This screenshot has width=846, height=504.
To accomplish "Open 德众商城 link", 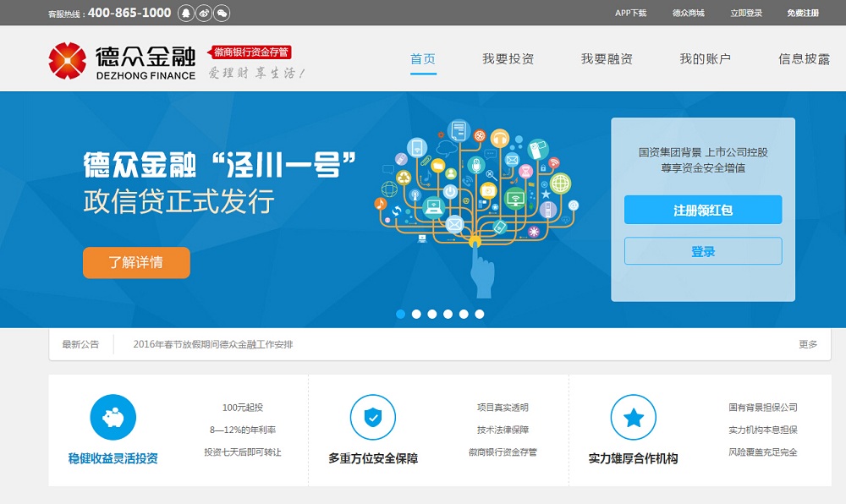I will [x=689, y=13].
